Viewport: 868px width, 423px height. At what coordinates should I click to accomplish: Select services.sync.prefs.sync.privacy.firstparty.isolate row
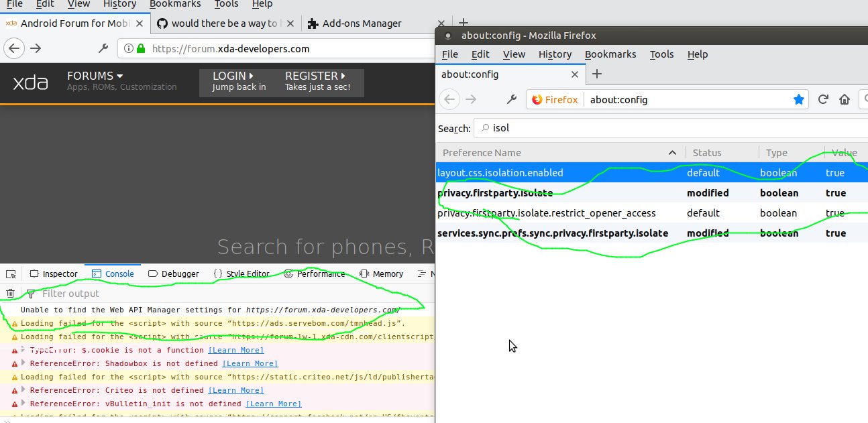652,233
